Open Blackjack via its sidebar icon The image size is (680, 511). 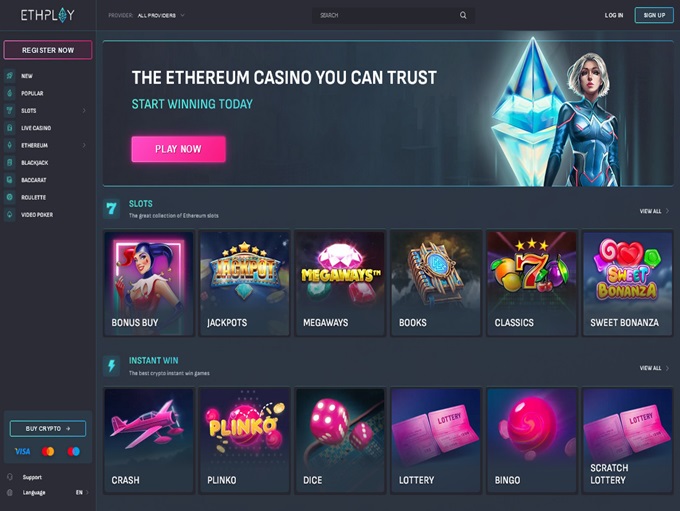tap(10, 162)
